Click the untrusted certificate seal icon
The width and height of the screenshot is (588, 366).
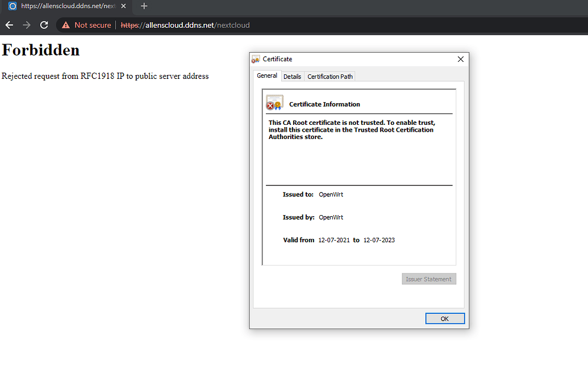[x=274, y=102]
